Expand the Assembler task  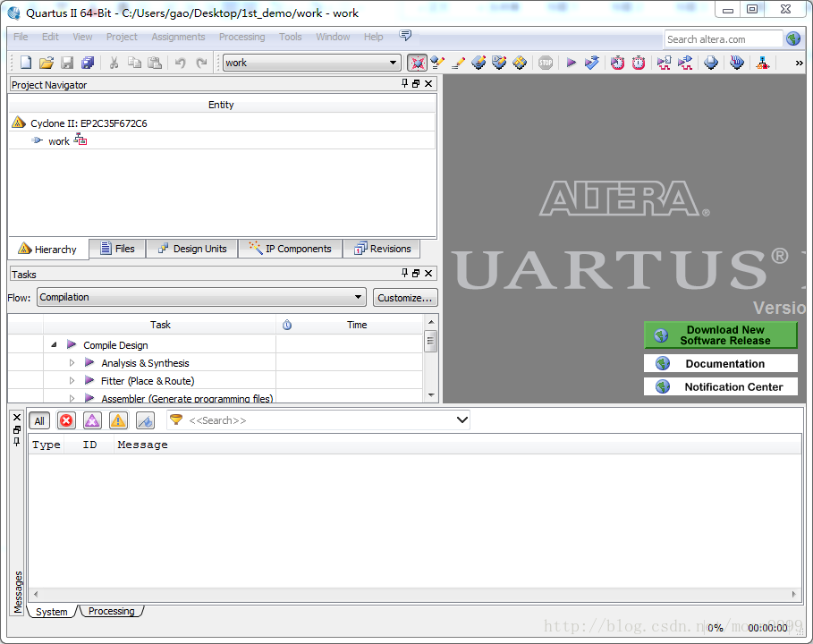coord(72,398)
